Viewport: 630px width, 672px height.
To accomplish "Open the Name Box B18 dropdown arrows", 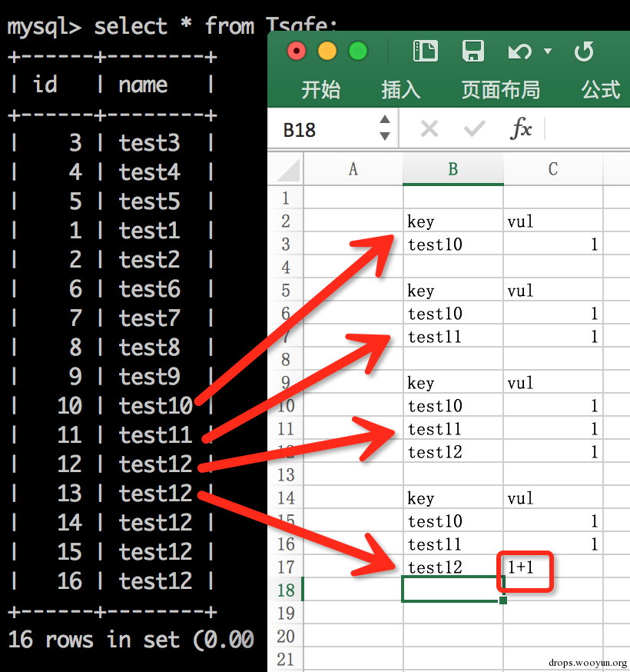I will click(385, 128).
